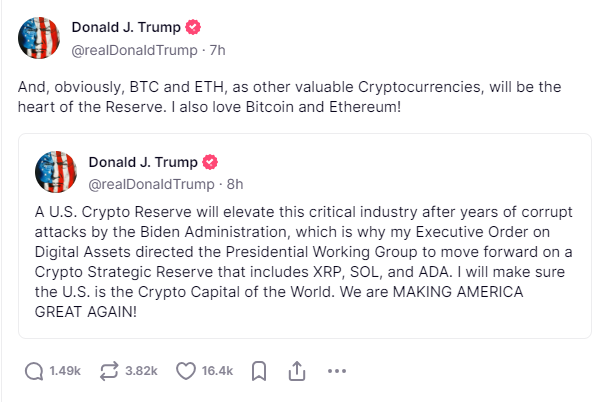Click Donald J. Trump name on main post
Screen dimensions: 608x402
coord(126,28)
